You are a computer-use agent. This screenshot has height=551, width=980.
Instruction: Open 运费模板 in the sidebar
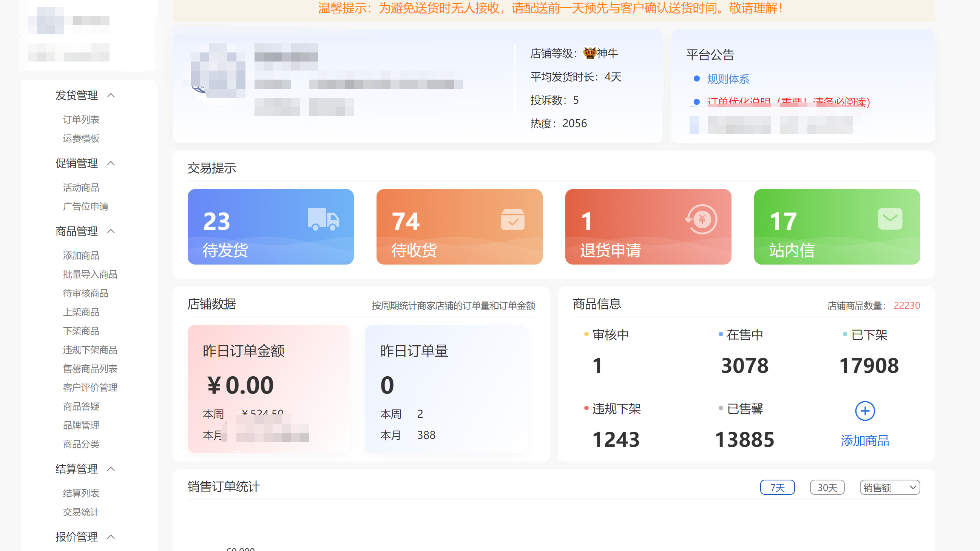tap(81, 139)
